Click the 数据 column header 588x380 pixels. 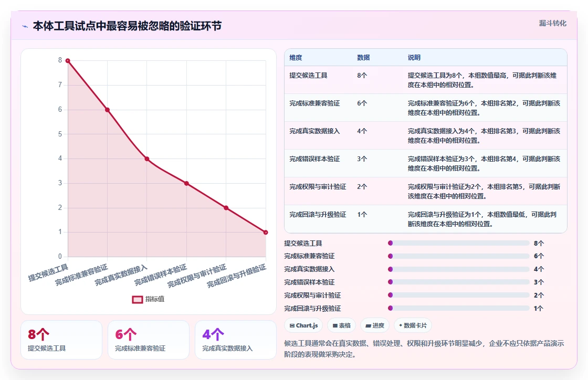click(363, 57)
